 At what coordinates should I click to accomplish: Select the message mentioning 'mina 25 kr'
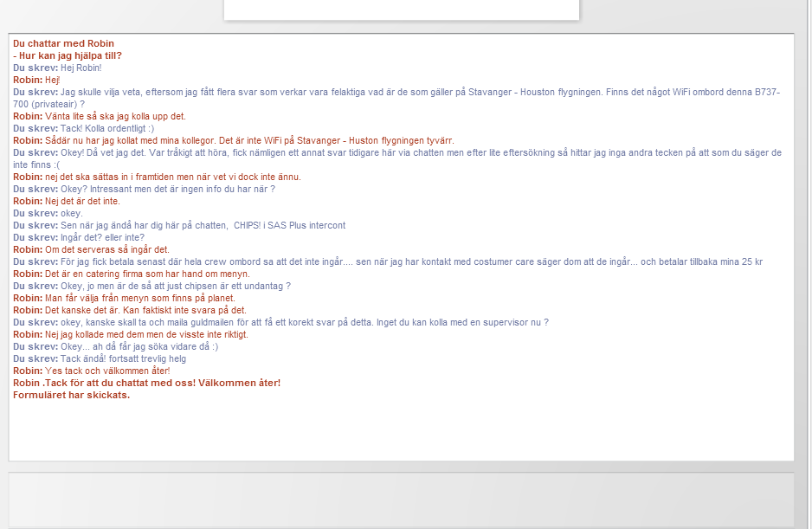coord(388,261)
